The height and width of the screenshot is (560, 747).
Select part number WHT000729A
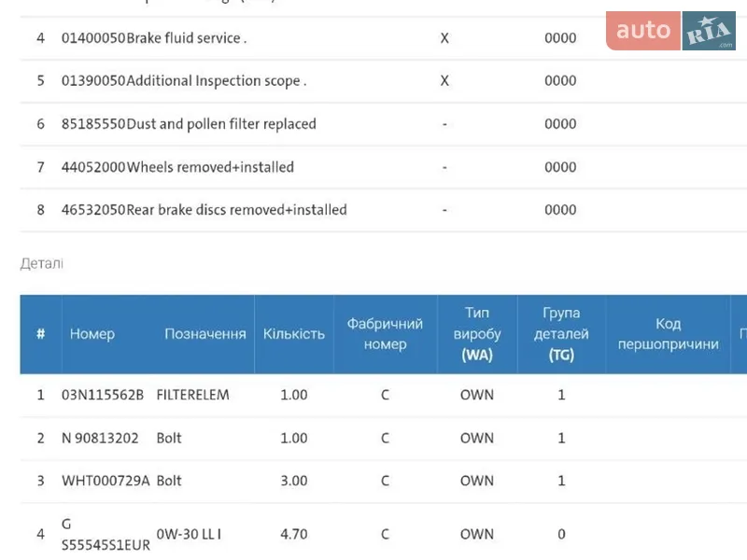pos(105,481)
